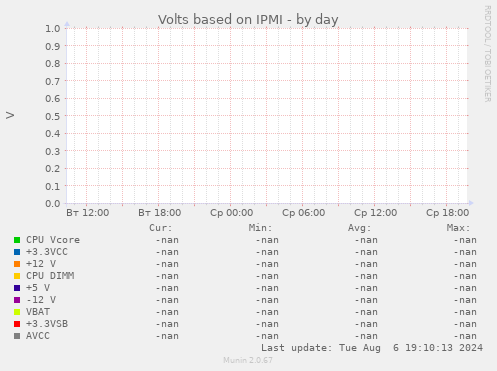The image size is (497, 371).
Task: Click the '-12 V' legend label
Action: coord(41,300)
